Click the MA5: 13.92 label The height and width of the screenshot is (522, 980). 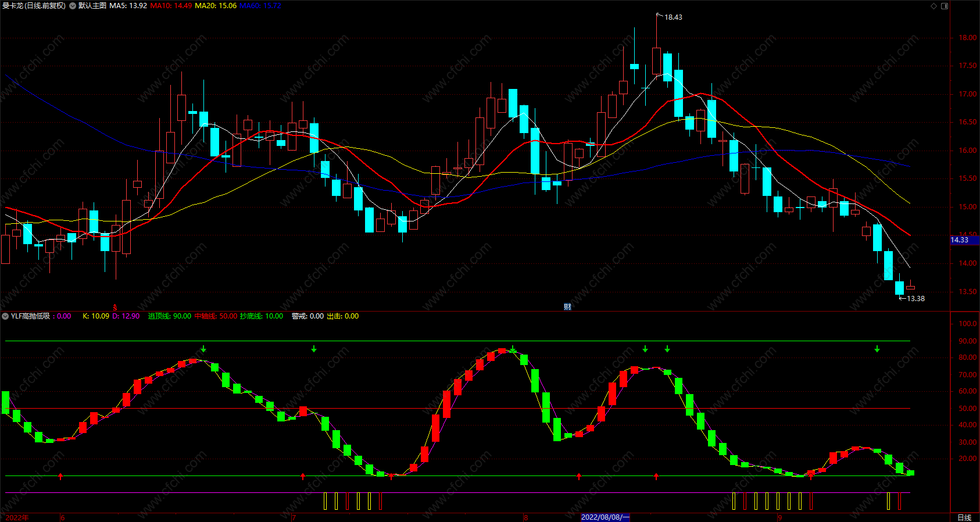[128, 6]
